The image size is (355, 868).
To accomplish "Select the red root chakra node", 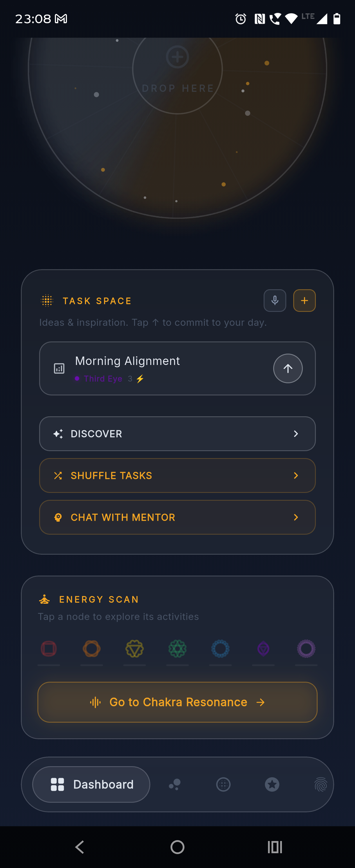I will point(49,649).
